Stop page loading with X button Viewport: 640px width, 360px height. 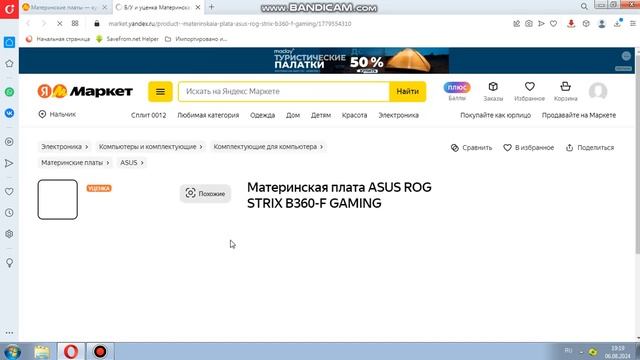tap(60, 24)
